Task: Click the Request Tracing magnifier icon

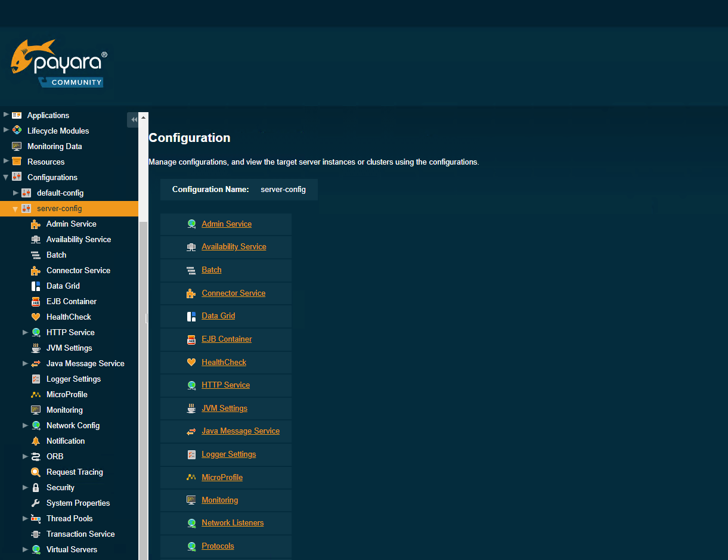Action: [x=36, y=472]
